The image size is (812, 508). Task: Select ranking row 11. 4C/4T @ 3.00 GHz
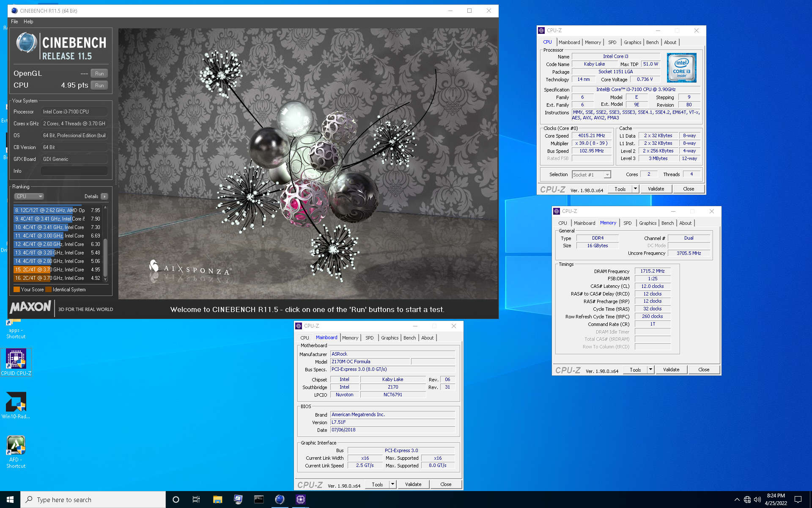coord(58,235)
